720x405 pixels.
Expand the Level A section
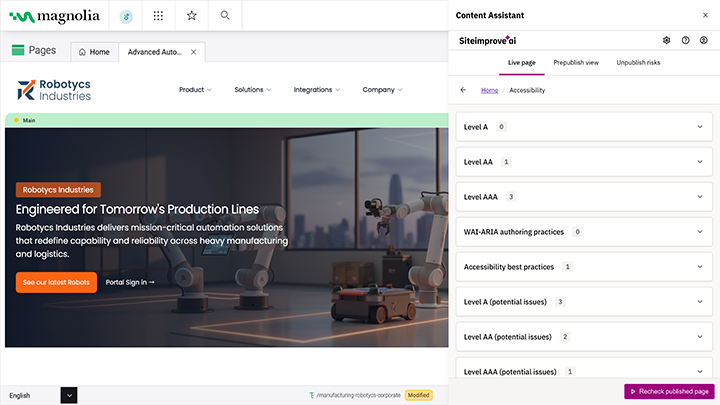pyautogui.click(x=584, y=127)
